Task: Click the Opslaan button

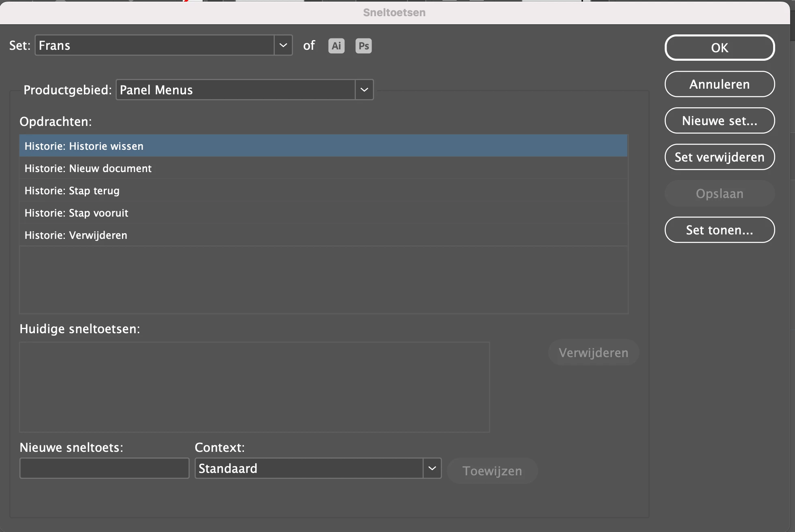Action: (719, 194)
